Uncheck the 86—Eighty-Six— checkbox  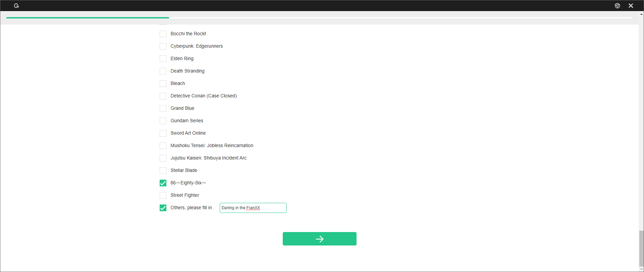[163, 183]
